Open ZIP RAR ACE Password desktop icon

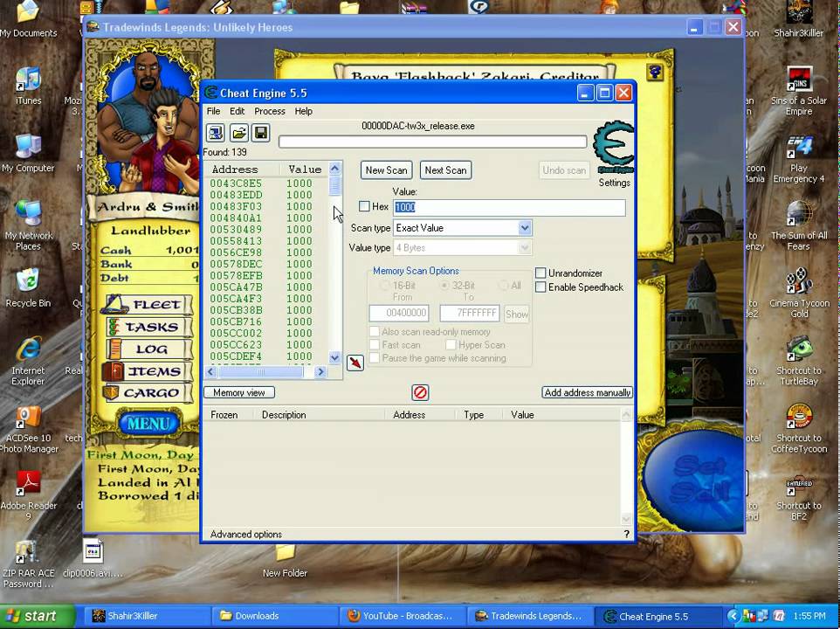[28, 564]
